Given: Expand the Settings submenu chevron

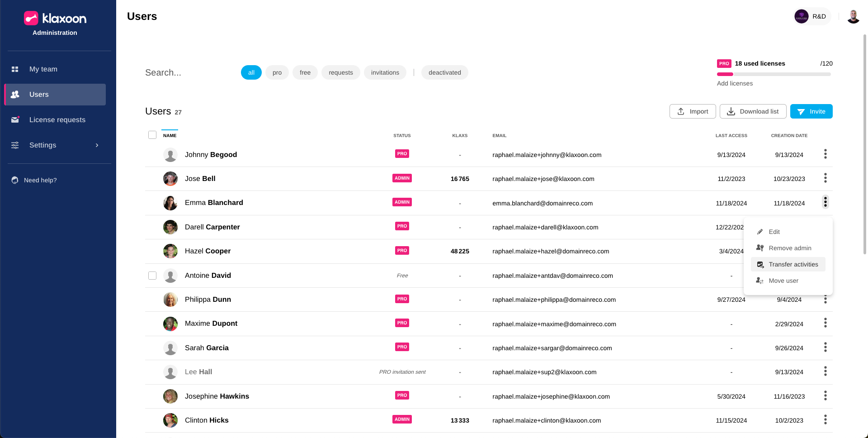Looking at the screenshot, I should [x=97, y=145].
